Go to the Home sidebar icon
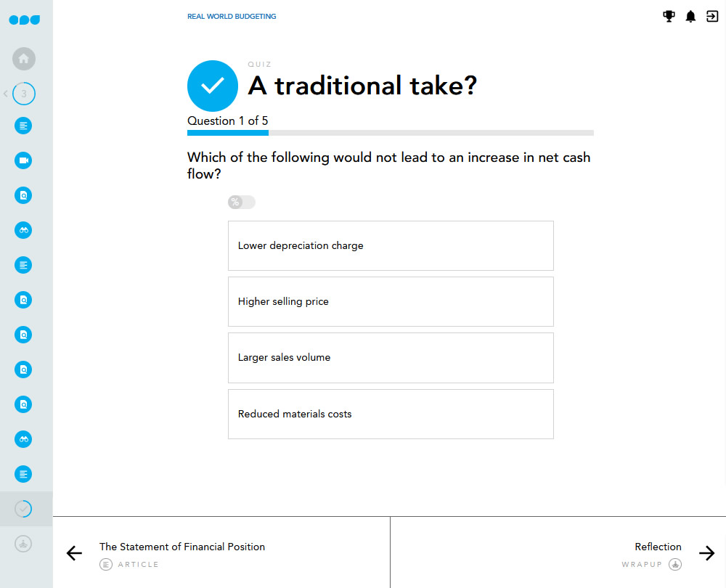Viewport: 726px width, 588px height. tap(24, 59)
